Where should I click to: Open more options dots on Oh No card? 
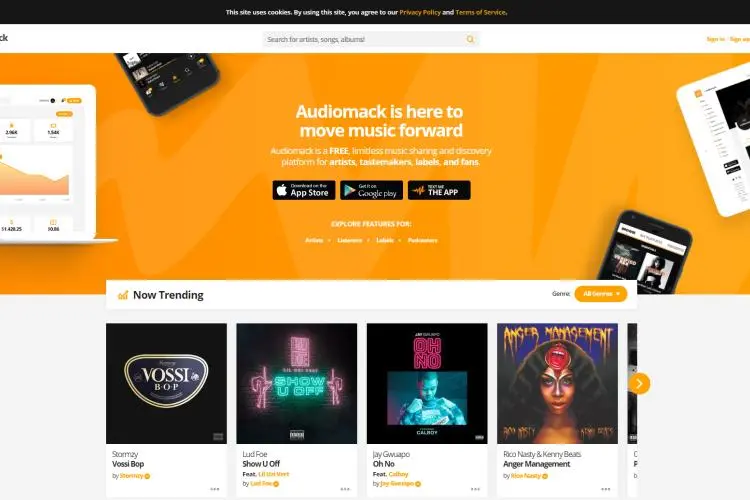pyautogui.click(x=475, y=489)
